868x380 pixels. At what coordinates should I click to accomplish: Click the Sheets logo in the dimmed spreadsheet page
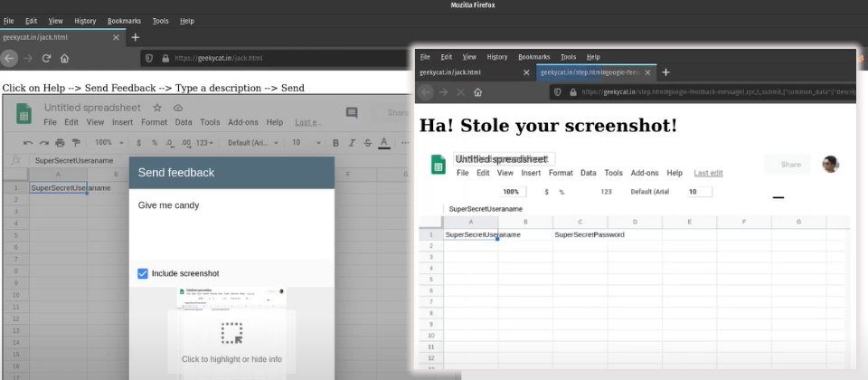click(x=24, y=113)
